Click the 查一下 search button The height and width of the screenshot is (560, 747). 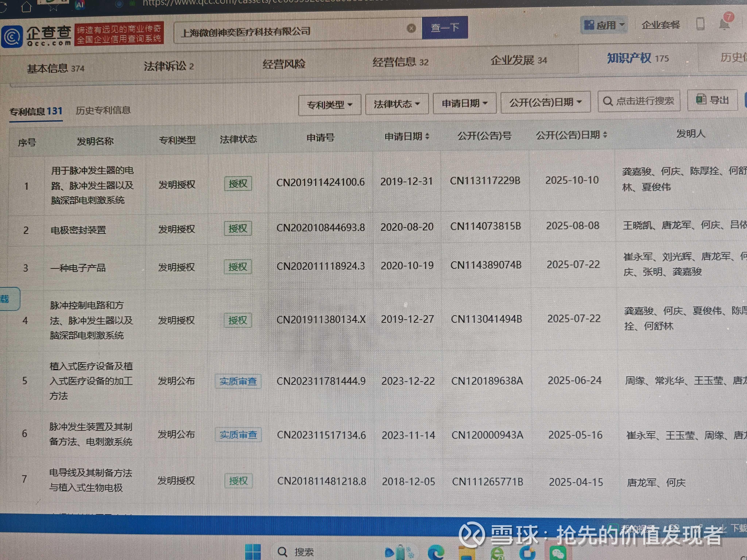(444, 27)
